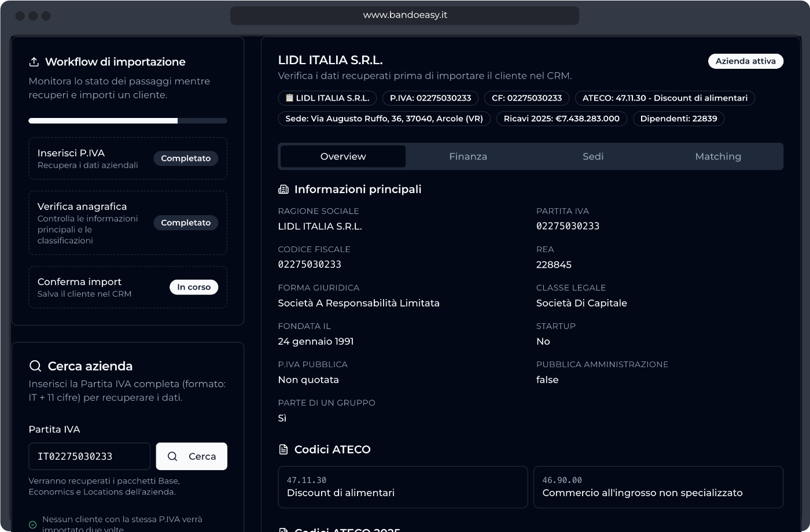This screenshot has width=810, height=532.
Task: Click the browser address bar www.bandoeasy.it
Action: (405, 16)
